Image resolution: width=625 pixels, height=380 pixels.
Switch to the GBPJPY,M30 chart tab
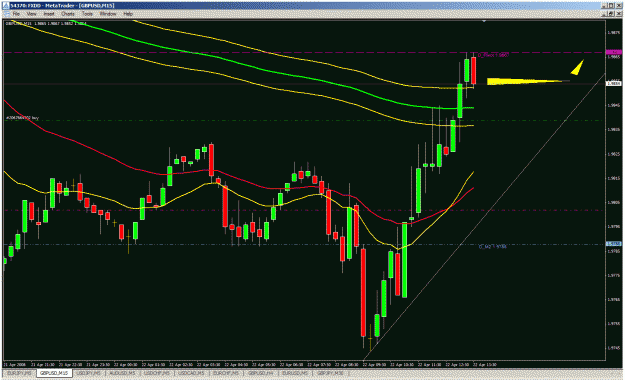pyautogui.click(x=330, y=373)
